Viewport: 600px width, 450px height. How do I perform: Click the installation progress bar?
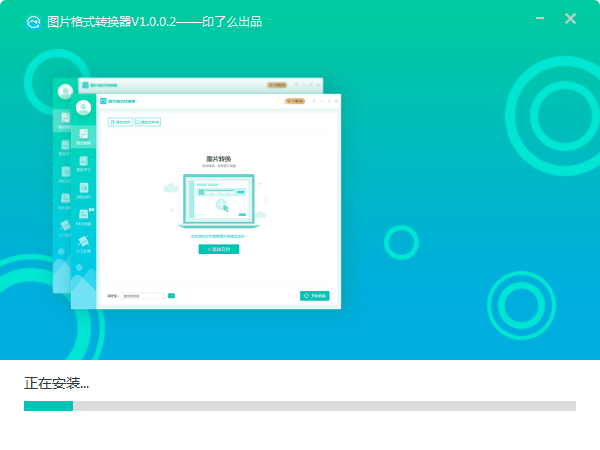click(300, 406)
